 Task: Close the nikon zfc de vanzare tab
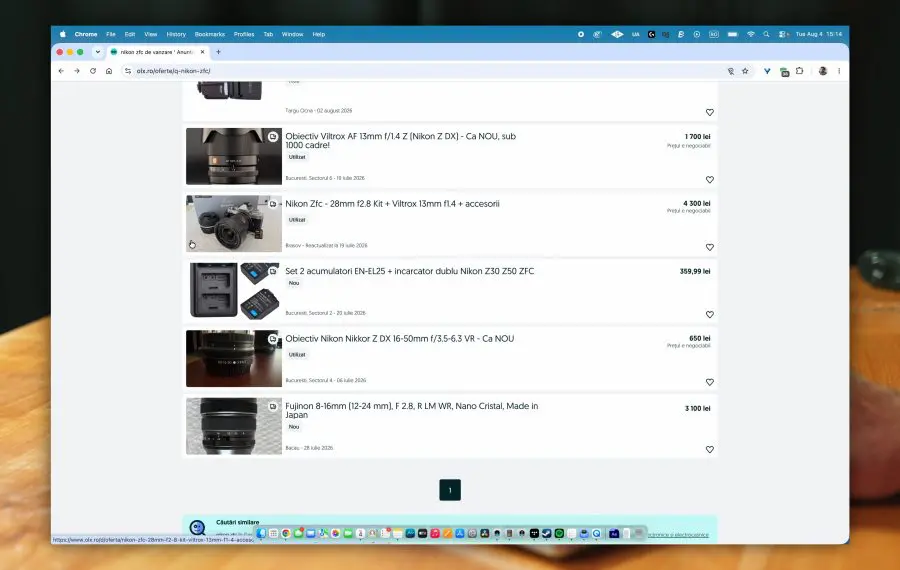(203, 52)
